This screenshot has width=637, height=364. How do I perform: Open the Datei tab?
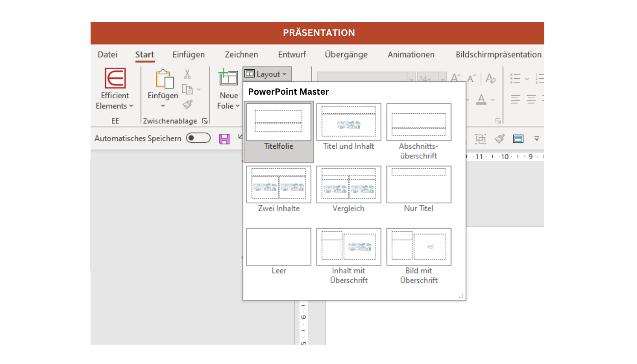click(x=107, y=55)
